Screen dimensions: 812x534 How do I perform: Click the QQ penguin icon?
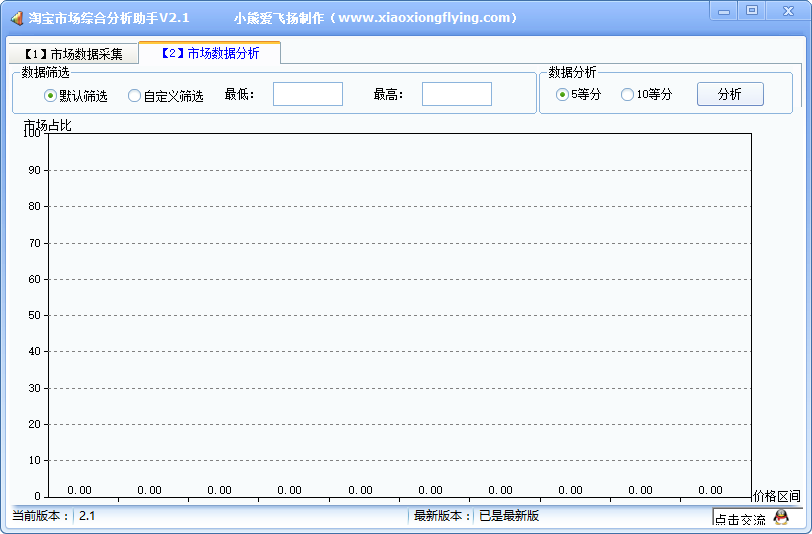pos(781,517)
